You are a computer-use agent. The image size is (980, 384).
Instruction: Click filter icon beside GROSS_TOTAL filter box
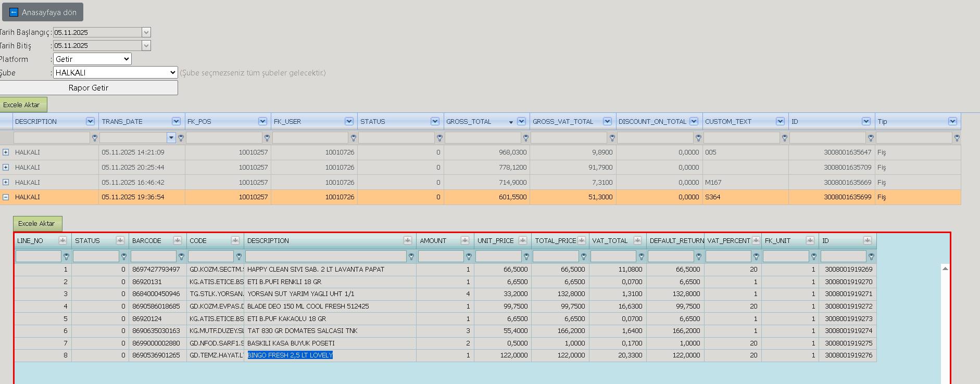[x=526, y=138]
